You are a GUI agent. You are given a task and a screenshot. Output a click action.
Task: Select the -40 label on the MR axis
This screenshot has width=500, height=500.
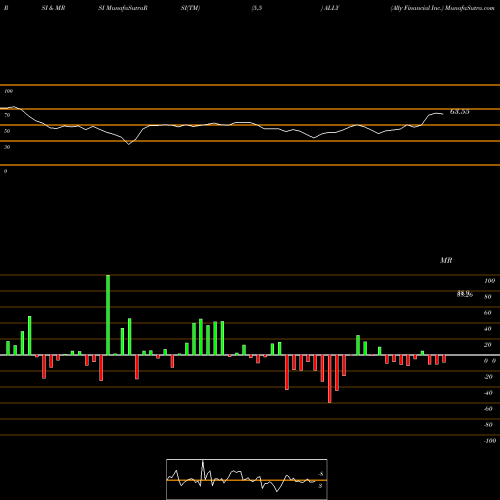488,393
